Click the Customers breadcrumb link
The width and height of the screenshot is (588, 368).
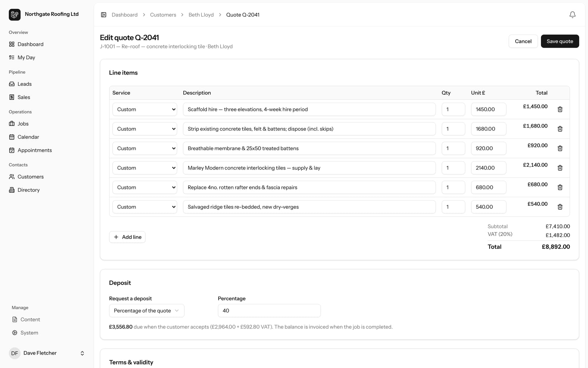[x=163, y=15]
